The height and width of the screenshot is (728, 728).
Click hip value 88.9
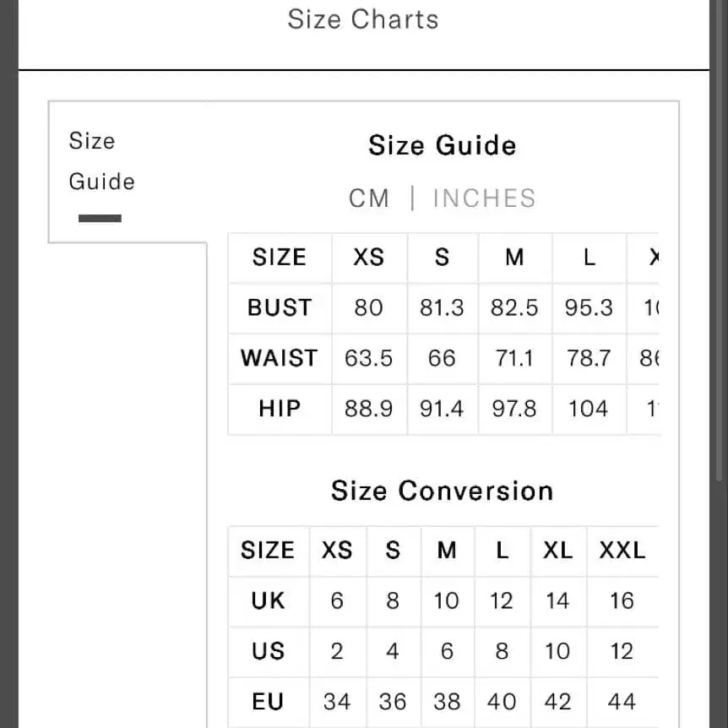coord(368,409)
